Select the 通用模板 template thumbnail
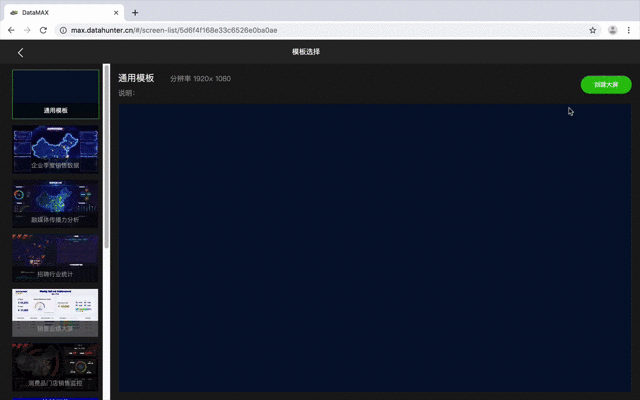Viewport: 640px width, 400px height. (56, 94)
